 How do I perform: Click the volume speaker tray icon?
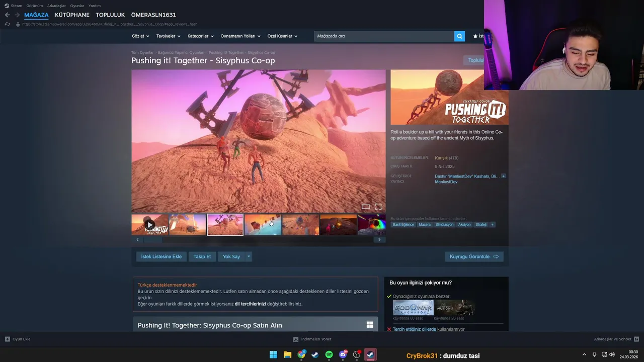[x=612, y=354]
